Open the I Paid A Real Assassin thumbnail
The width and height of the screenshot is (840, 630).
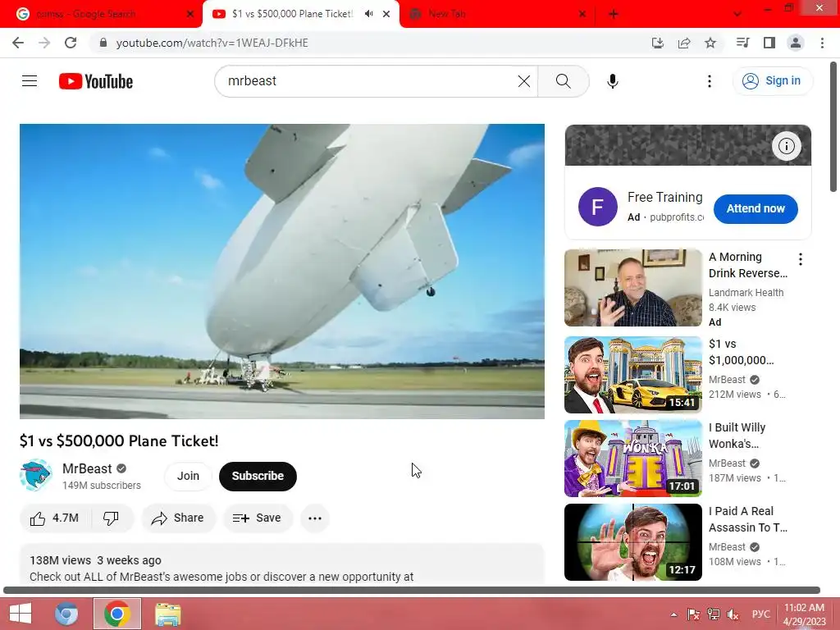pyautogui.click(x=632, y=542)
